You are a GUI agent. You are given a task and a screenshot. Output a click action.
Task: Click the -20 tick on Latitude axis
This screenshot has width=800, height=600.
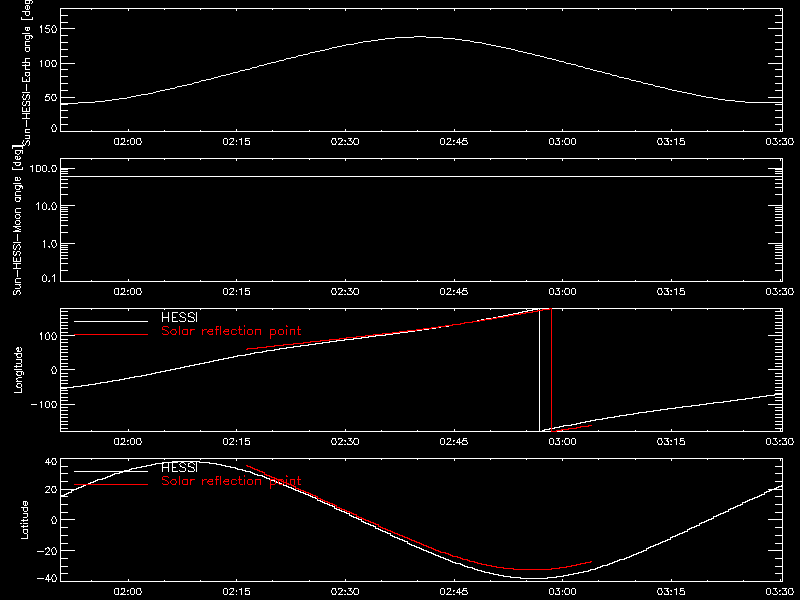[x=47, y=551]
